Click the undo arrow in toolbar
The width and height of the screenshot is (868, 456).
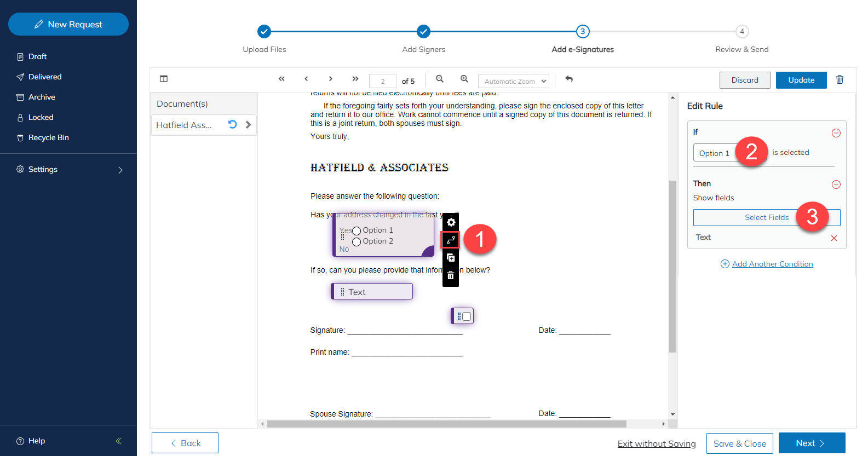pyautogui.click(x=569, y=79)
